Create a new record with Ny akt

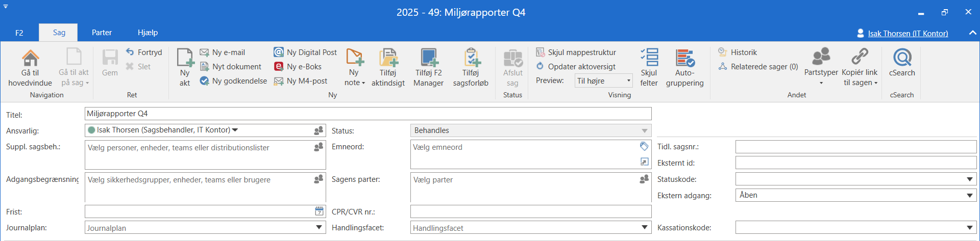(x=185, y=67)
